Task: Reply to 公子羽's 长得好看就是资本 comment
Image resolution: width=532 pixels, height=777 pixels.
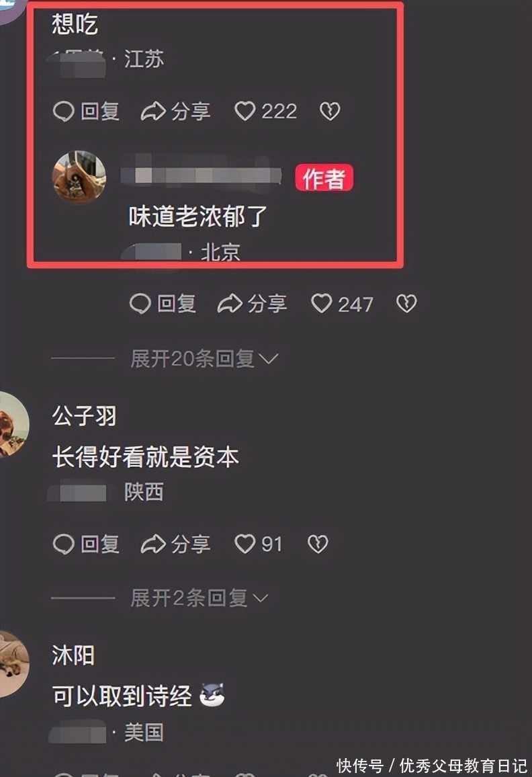Action: (86, 544)
